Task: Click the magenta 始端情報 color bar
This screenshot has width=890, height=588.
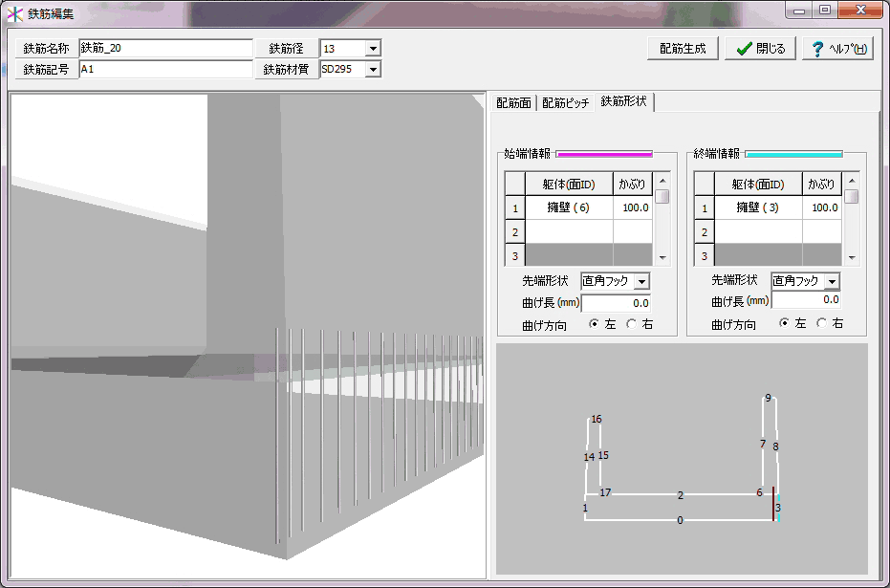Action: click(x=604, y=154)
